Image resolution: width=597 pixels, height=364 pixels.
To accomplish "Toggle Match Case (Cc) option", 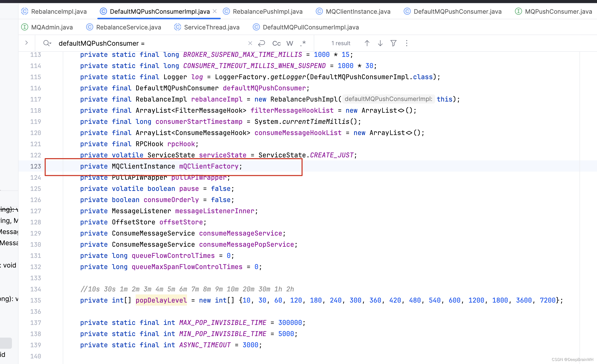I will click(x=276, y=43).
